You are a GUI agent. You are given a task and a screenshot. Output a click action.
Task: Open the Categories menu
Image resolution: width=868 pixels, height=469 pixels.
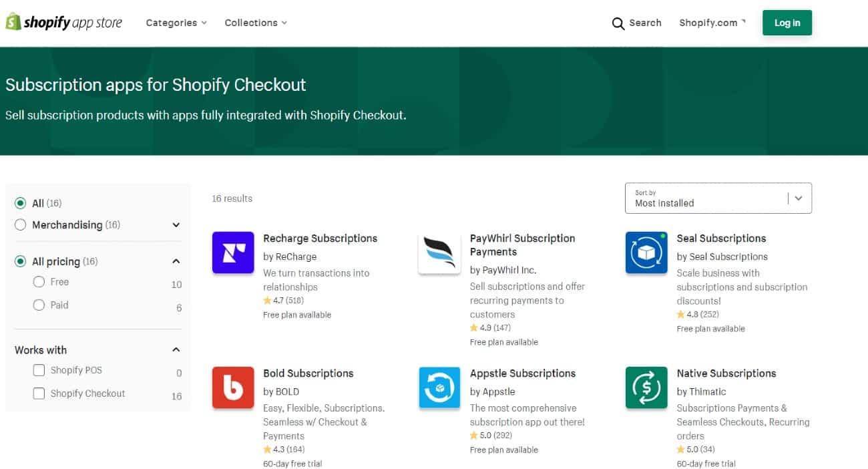[x=176, y=23]
